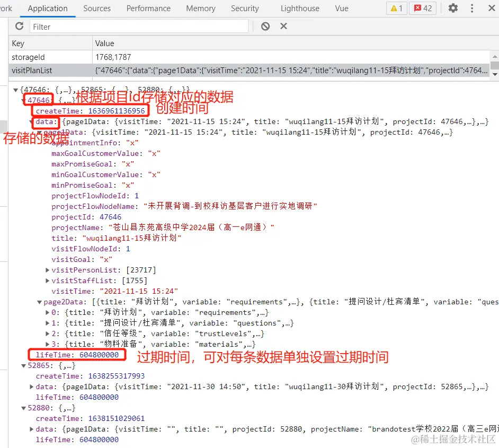Expand the visitPersonList array

(x=47, y=270)
